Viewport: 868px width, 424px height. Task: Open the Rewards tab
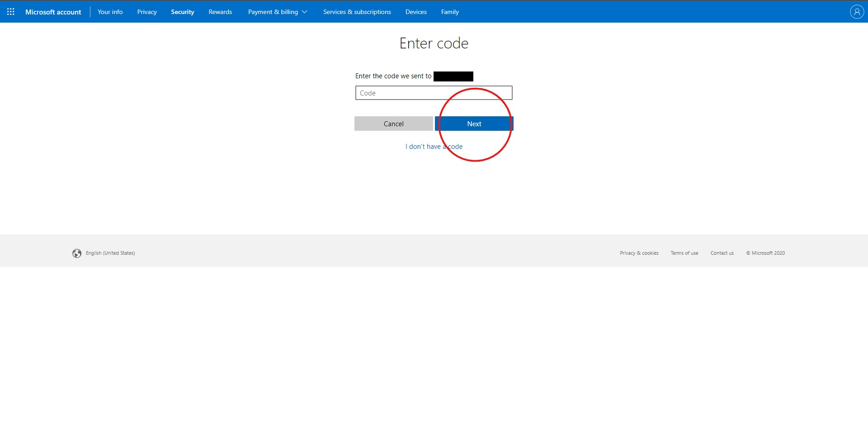(220, 12)
